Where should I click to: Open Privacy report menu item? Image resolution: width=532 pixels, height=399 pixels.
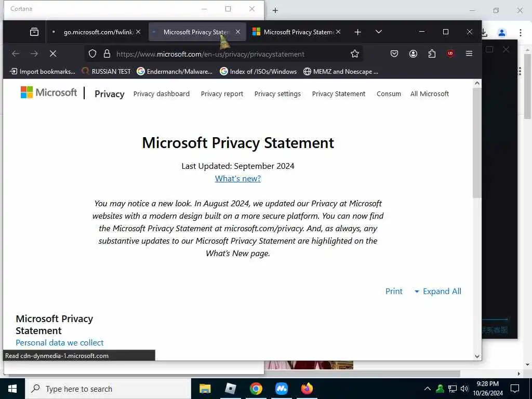tap(222, 94)
